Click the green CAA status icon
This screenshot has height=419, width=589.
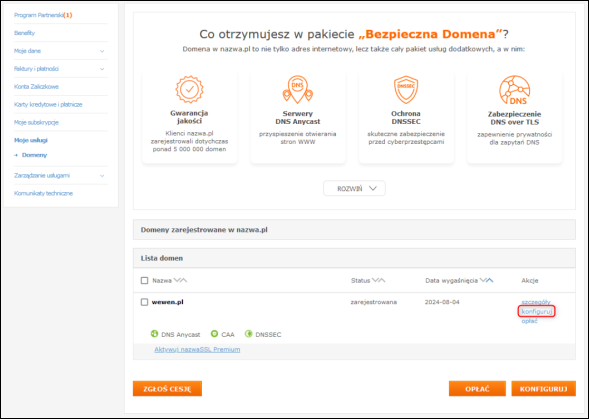[x=214, y=334]
